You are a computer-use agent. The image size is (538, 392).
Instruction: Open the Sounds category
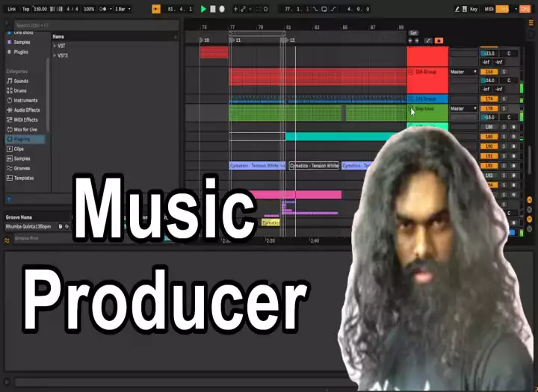coord(21,81)
